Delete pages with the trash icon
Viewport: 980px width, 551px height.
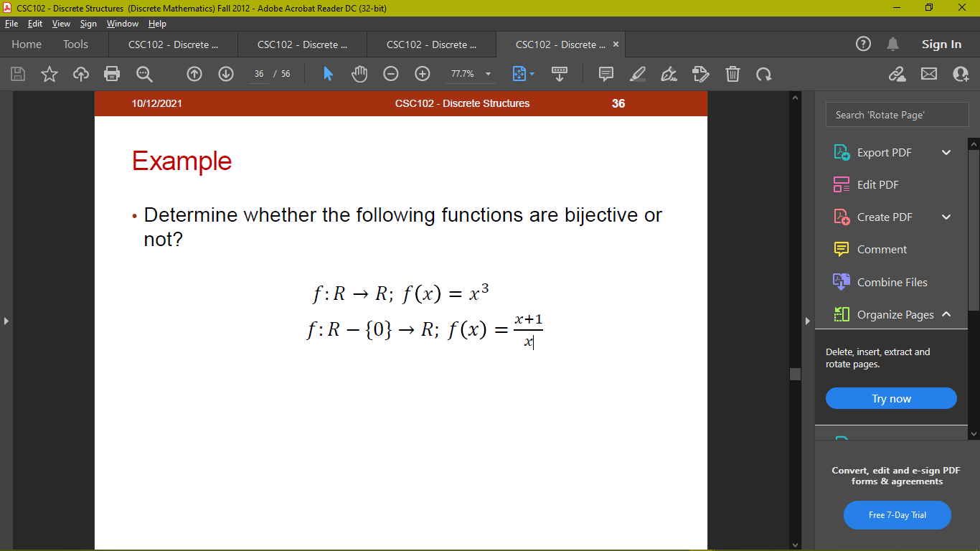coord(732,74)
